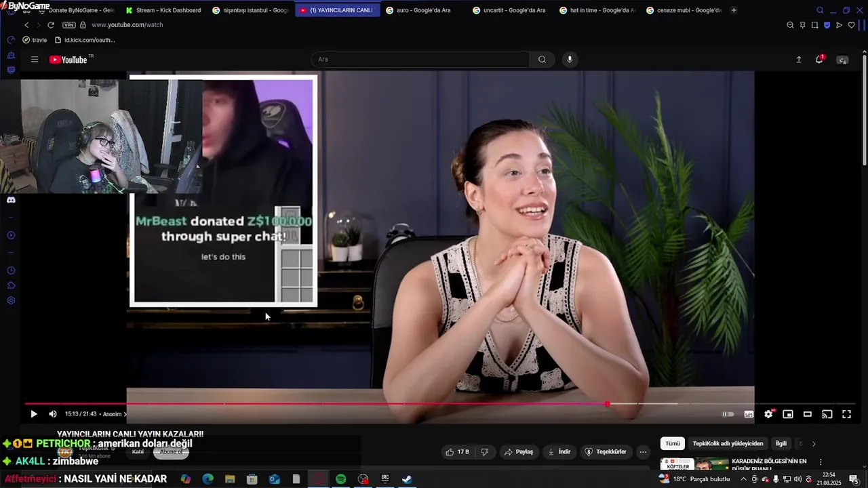Go to YouTube home logo
This screenshot has width=868, height=488.
click(x=68, y=60)
